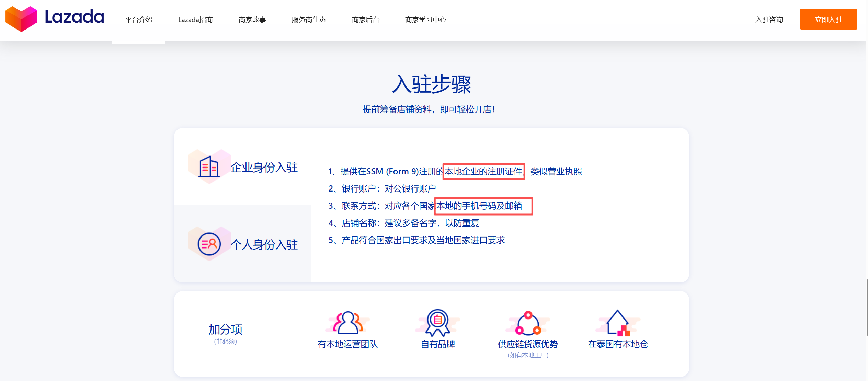The height and width of the screenshot is (381, 868).
Task: Click the supply chain circle icon
Action: (528, 323)
